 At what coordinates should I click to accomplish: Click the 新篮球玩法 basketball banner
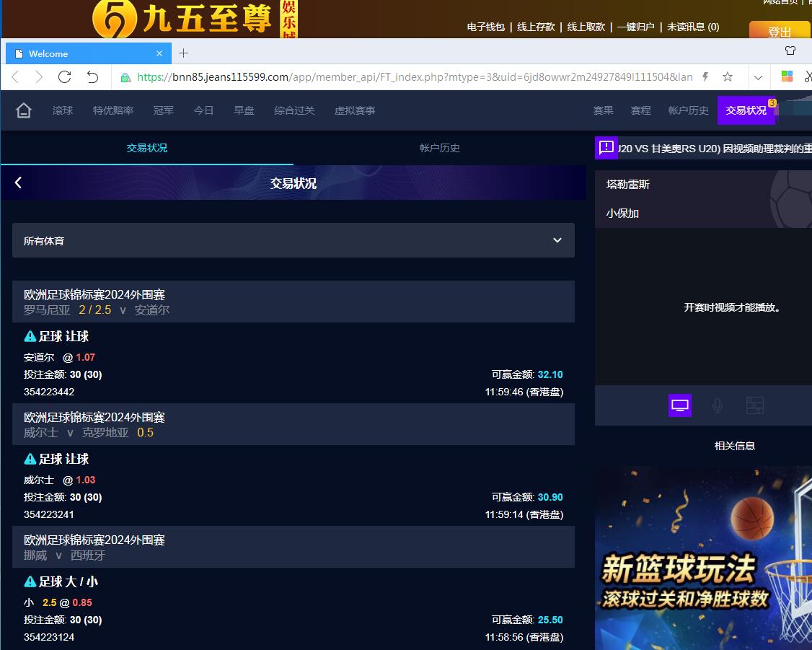[x=703, y=558]
